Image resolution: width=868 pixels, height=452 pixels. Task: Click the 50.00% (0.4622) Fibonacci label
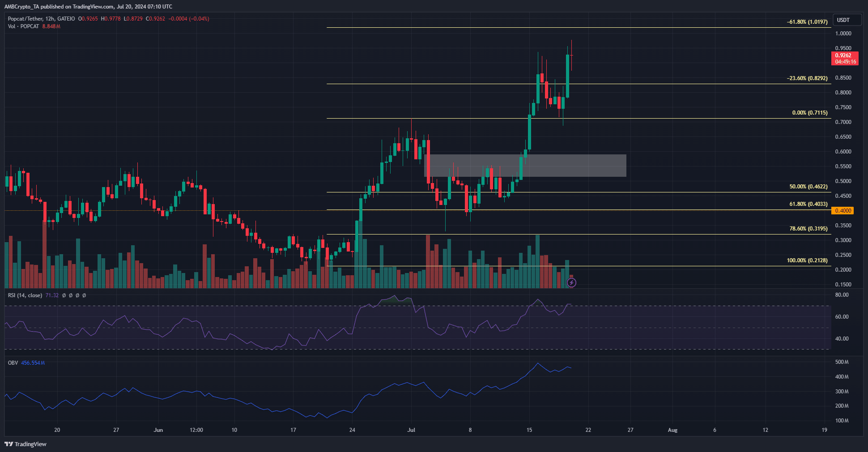point(808,187)
